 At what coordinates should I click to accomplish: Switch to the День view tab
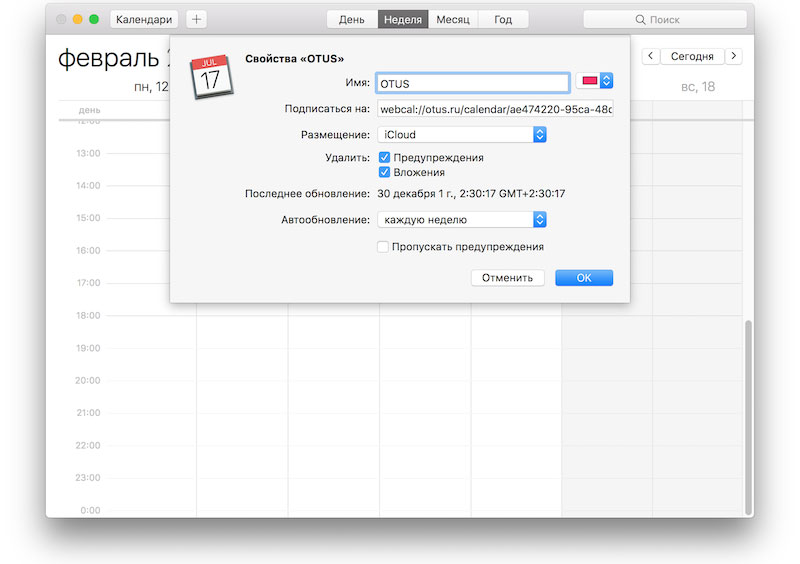(x=352, y=19)
